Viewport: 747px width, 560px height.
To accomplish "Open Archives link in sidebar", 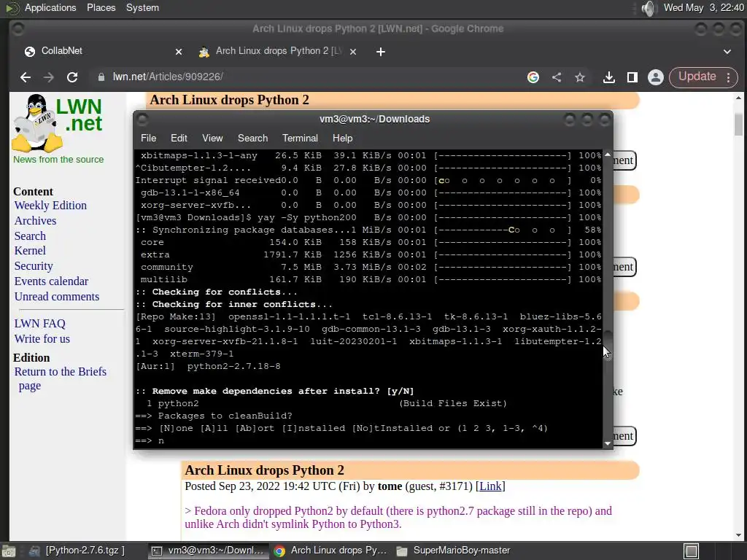I will [x=35, y=221].
